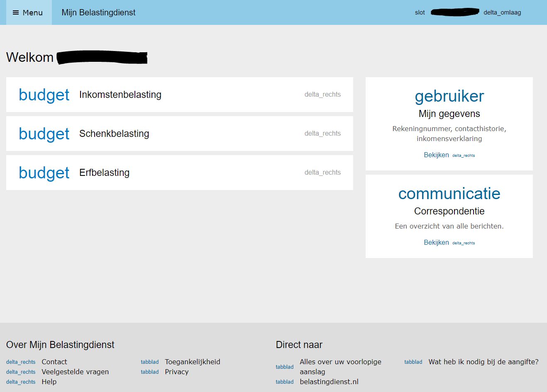This screenshot has width=547, height=392.
Task: Click the budget icon beside Schenkbelasting
Action: point(44,134)
